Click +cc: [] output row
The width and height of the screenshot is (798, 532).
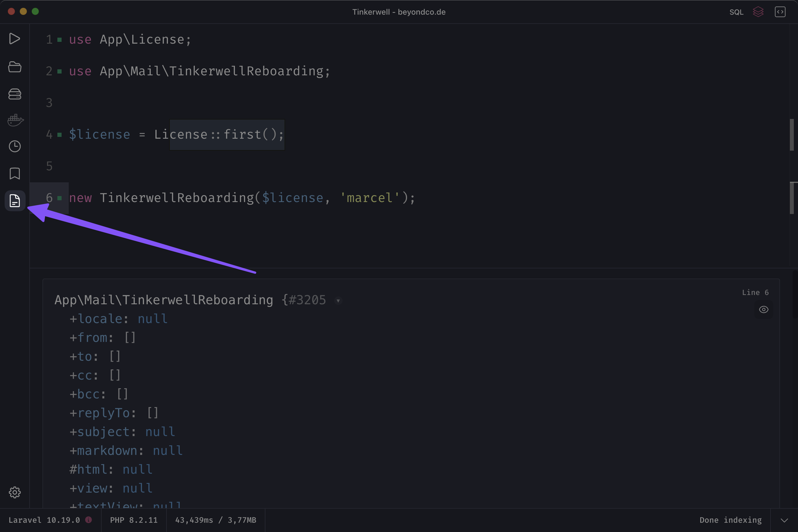(95, 376)
